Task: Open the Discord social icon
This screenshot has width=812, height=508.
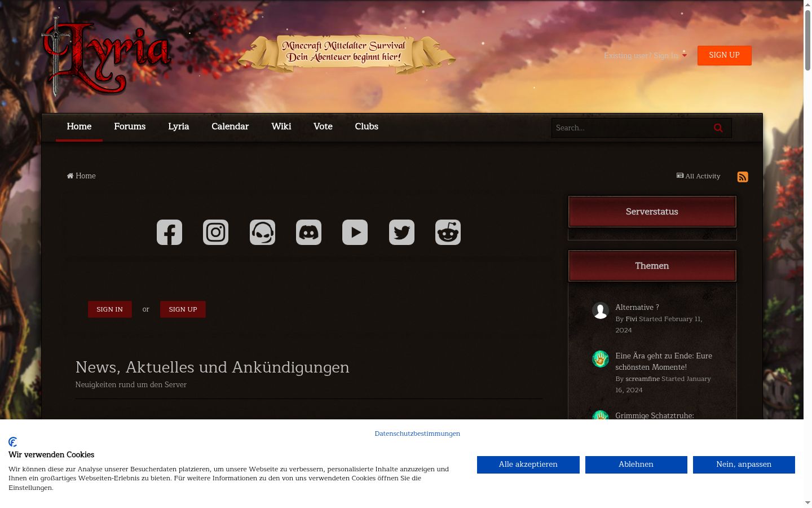Action: click(x=308, y=232)
